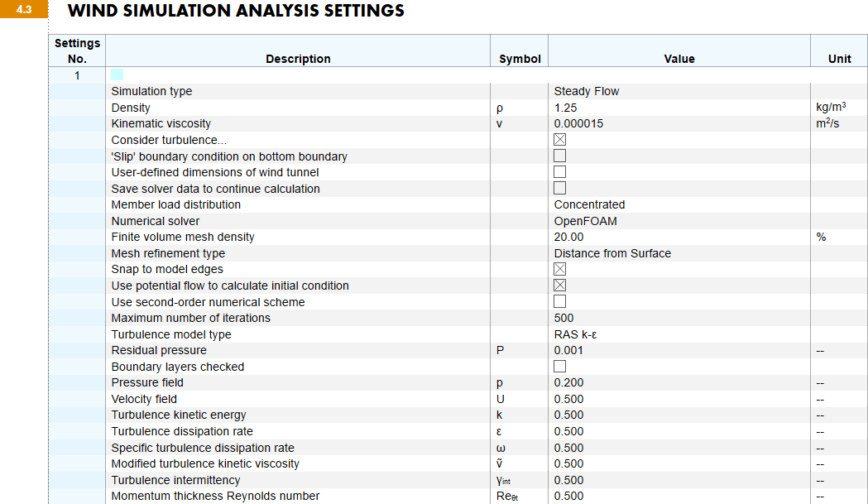Toggle Use potential flow for initial condition
The height and width of the screenshot is (504, 868).
[560, 286]
